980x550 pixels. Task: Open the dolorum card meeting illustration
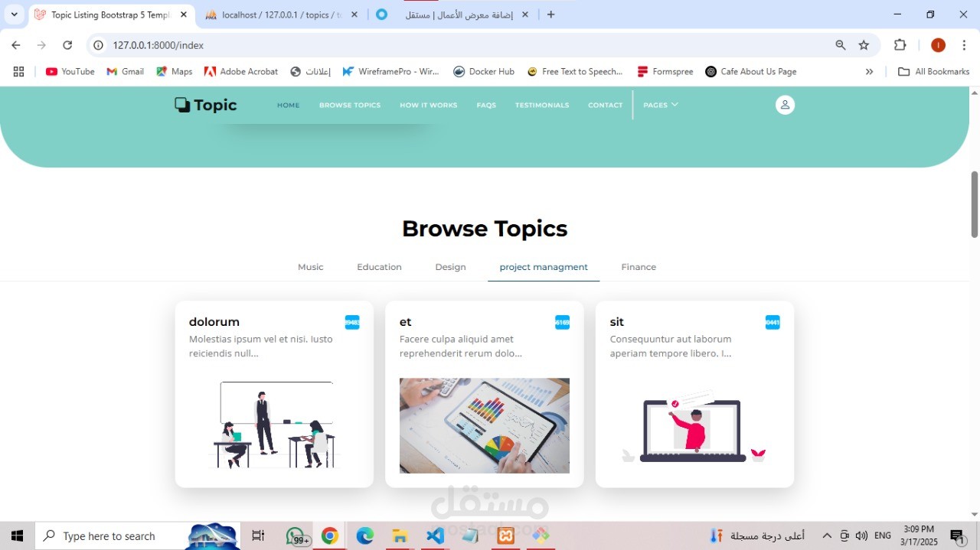pyautogui.click(x=274, y=425)
